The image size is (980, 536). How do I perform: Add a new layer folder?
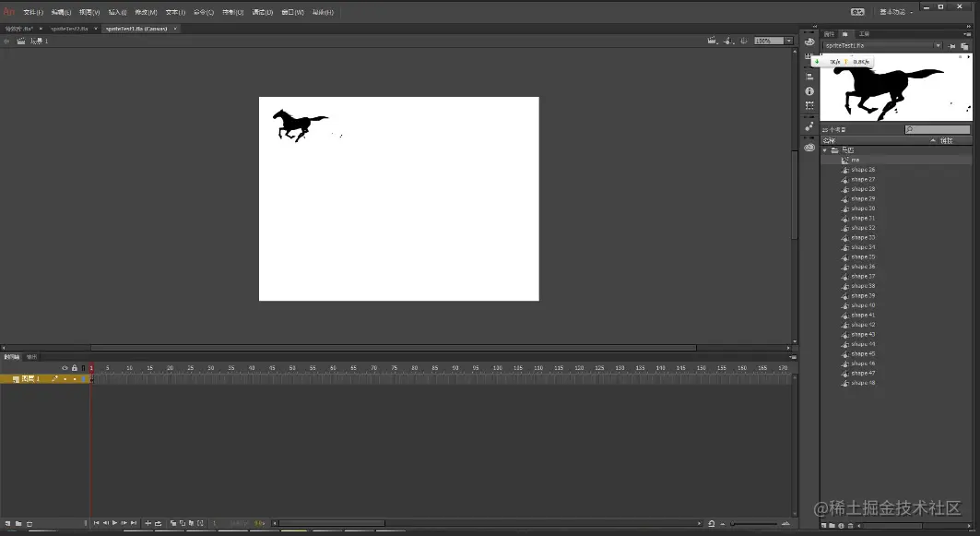tap(18, 523)
